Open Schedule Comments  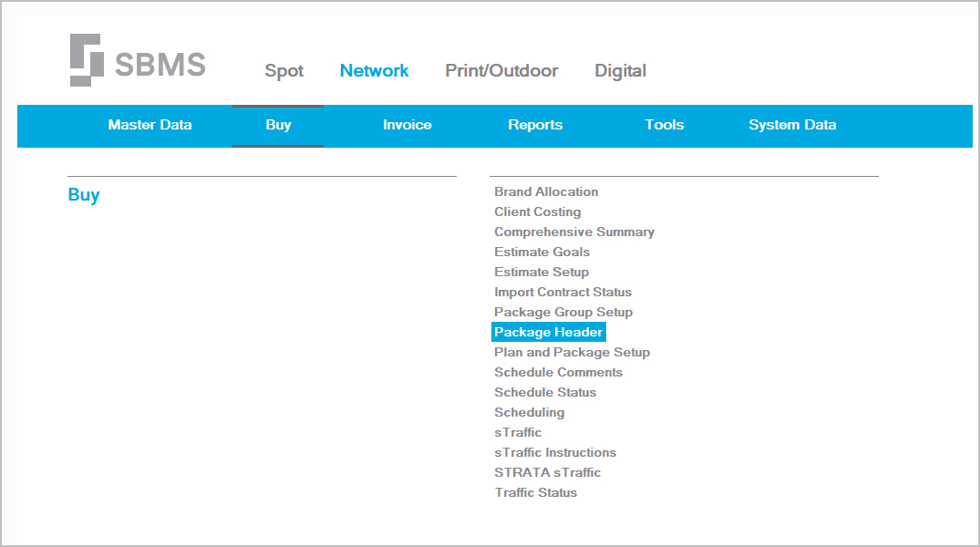point(558,372)
